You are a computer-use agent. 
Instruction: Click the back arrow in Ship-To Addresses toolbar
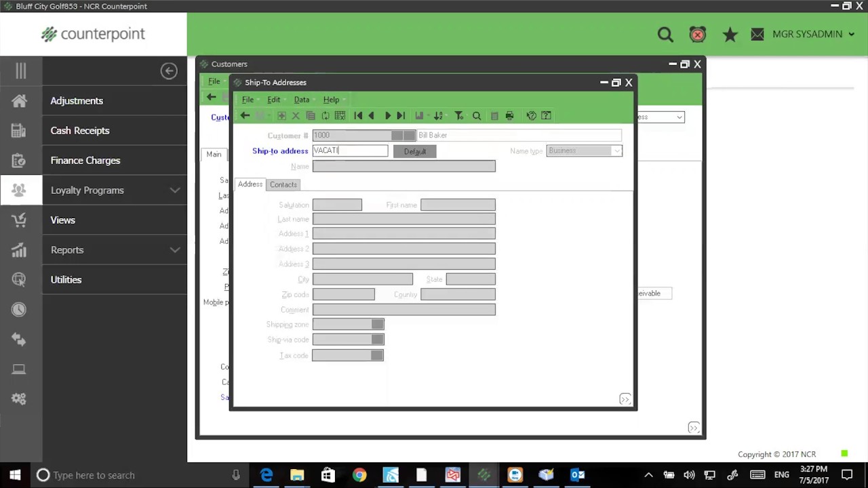pos(245,116)
